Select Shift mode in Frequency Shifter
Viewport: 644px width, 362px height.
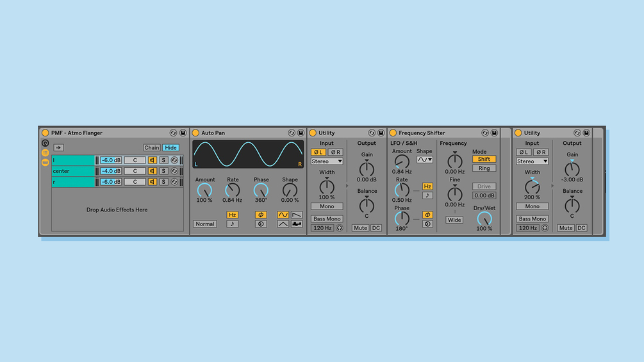pyautogui.click(x=484, y=159)
